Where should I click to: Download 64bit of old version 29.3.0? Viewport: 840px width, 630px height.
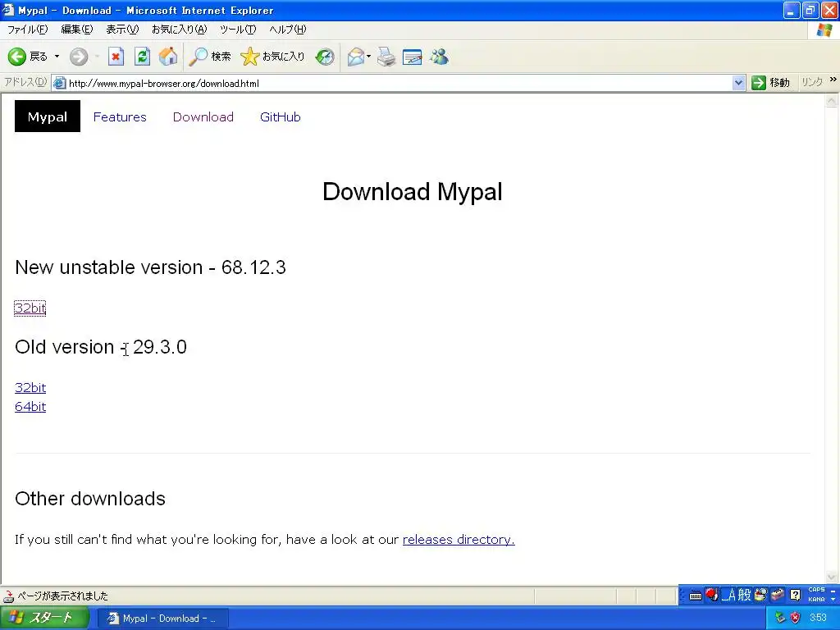30,407
